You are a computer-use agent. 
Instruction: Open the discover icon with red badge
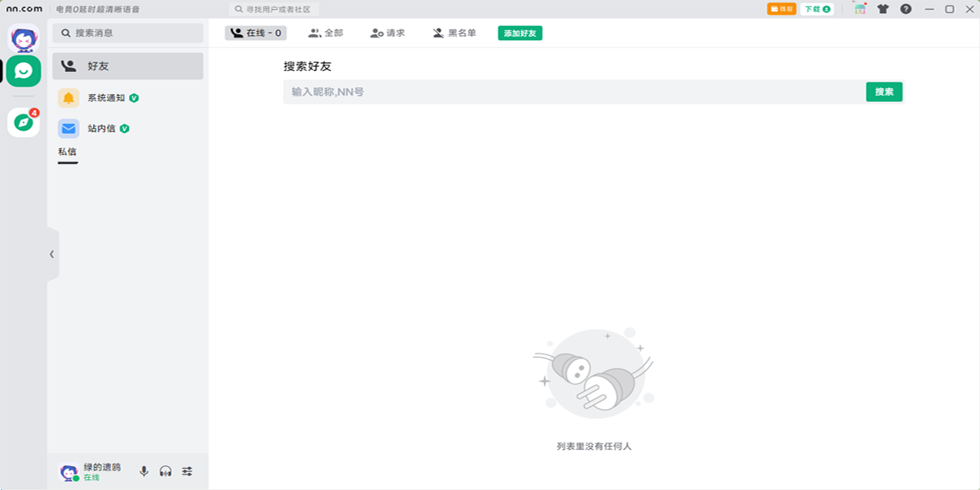pyautogui.click(x=22, y=121)
